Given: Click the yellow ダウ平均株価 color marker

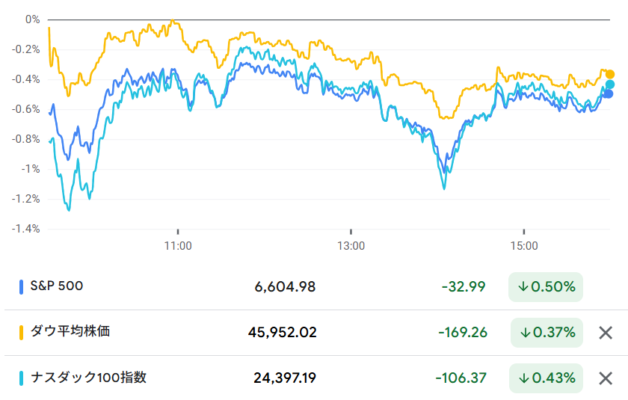Looking at the screenshot, I should point(22,332).
